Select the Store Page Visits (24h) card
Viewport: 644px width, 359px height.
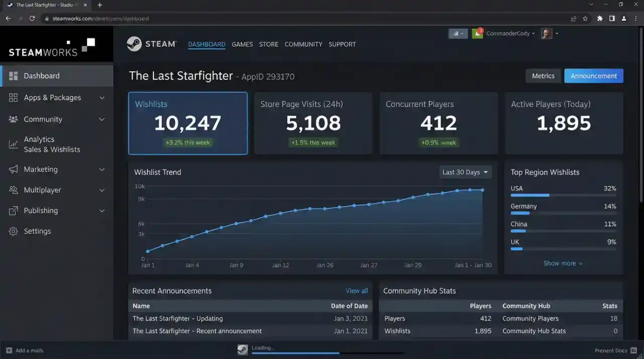pos(313,123)
